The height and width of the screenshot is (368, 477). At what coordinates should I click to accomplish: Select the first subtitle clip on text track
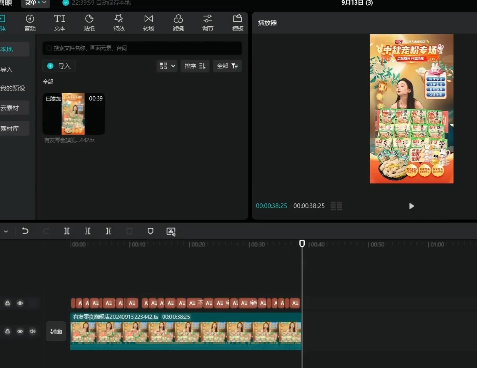pos(73,303)
